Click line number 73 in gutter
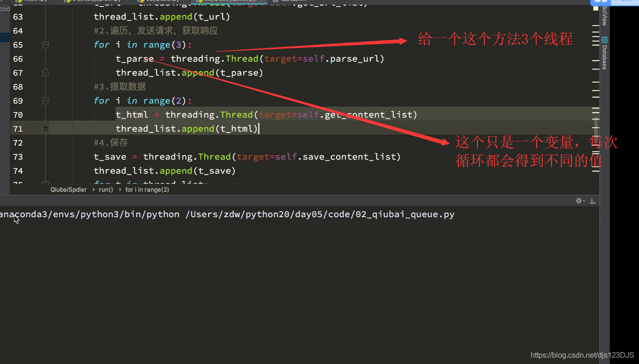639x364 pixels. (18, 157)
